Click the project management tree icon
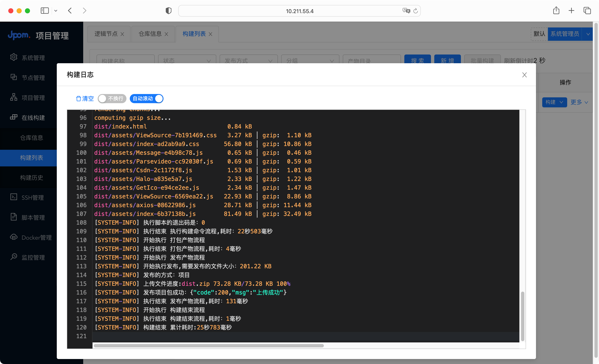599x364 pixels. (x=14, y=97)
